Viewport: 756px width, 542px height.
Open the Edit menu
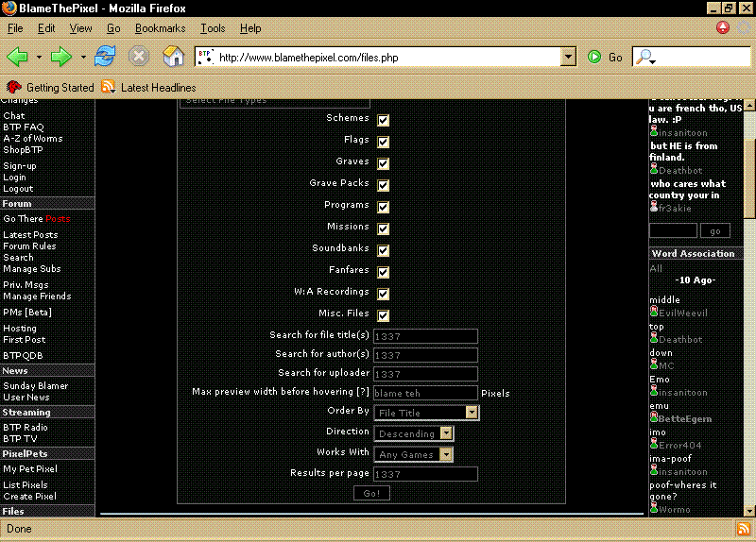[46, 28]
